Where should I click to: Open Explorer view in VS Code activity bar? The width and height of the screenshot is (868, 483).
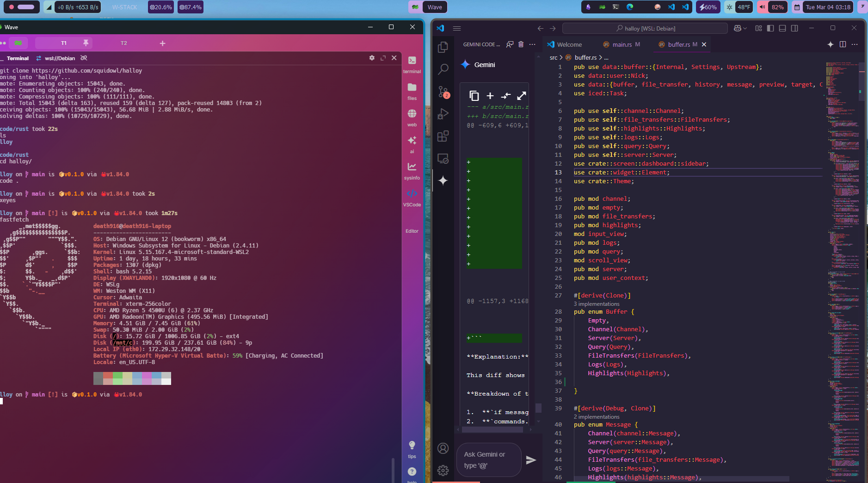pos(443,47)
